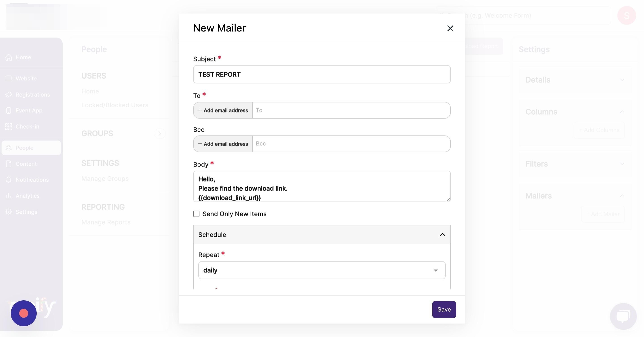644x337 pixels.
Task: Open the Repeat daily dropdown
Action: 322,270
